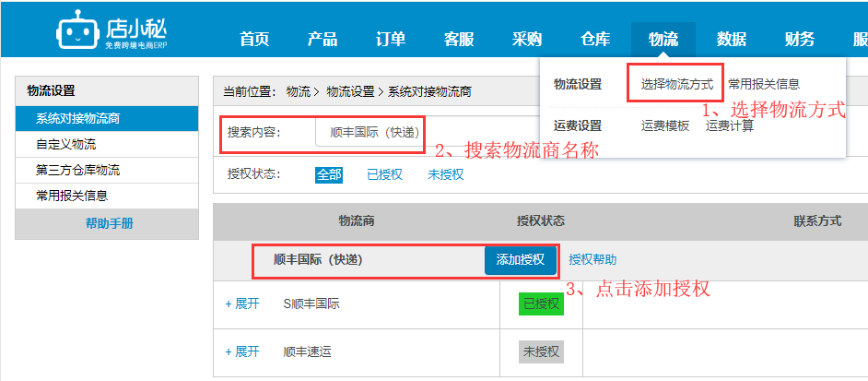Click the 联系方式 column header
Screen dimensions: 868x381
[817, 221]
